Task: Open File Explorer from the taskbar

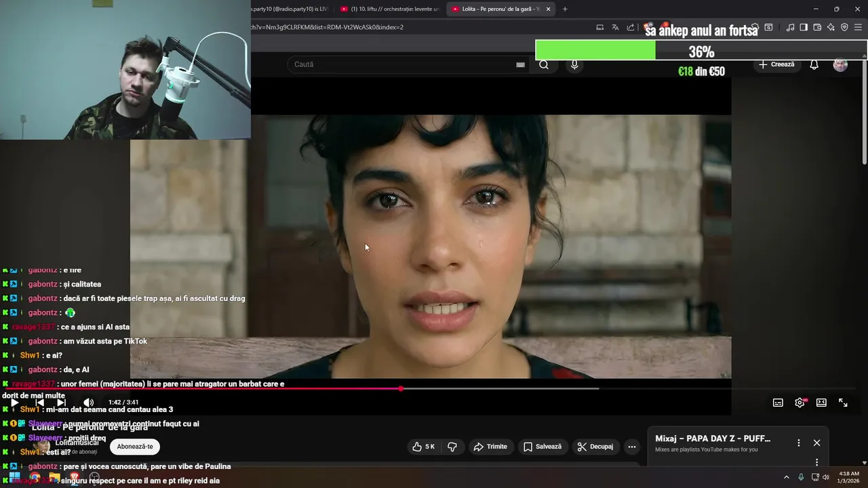Action: (54, 477)
